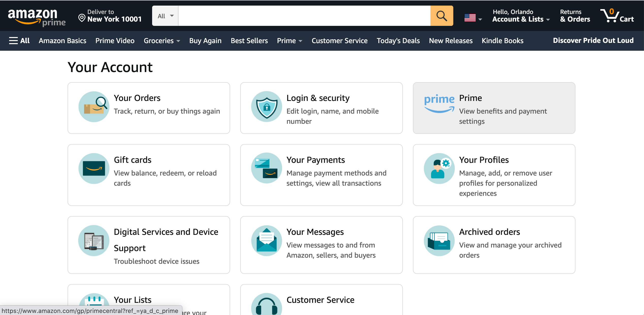This screenshot has width=644, height=315.
Task: Click the orange search magnifier button
Action: pyautogui.click(x=442, y=16)
